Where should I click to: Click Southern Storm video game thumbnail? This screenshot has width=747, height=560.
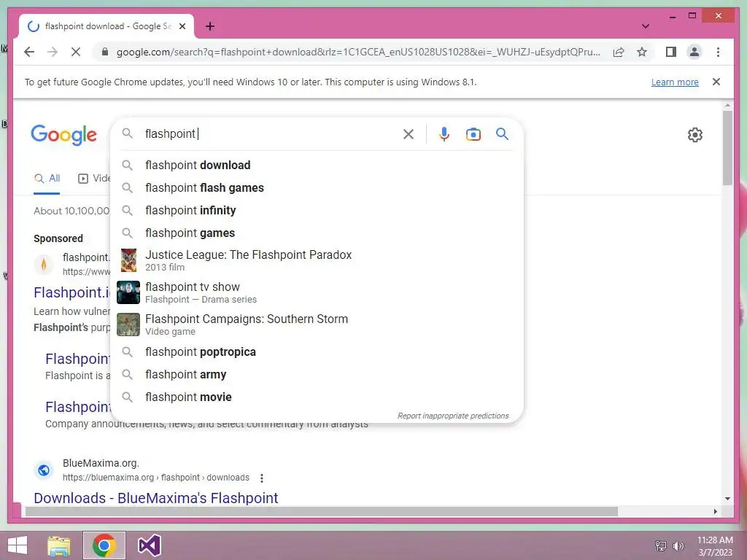pos(128,324)
